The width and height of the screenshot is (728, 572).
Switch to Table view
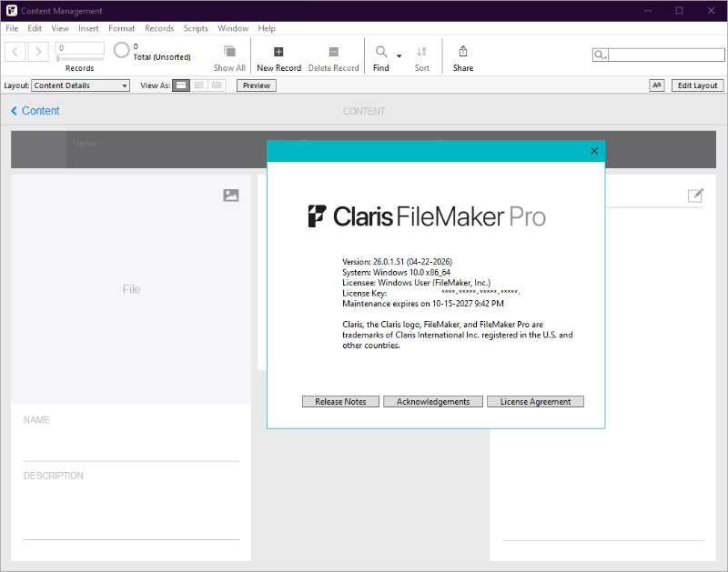(217, 85)
